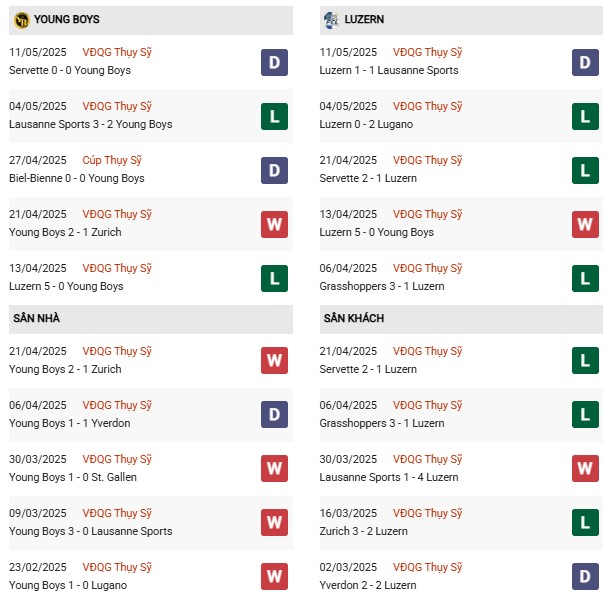Select the SÂN KHÁCH section header

(461, 319)
